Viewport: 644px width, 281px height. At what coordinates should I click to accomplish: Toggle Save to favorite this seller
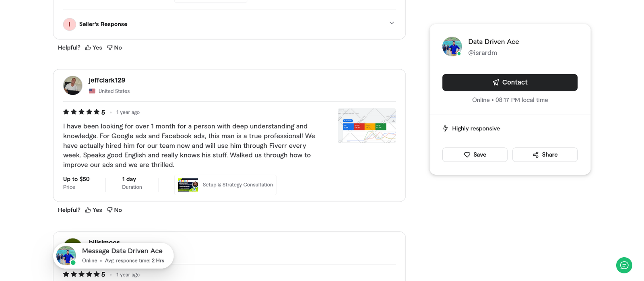475,155
